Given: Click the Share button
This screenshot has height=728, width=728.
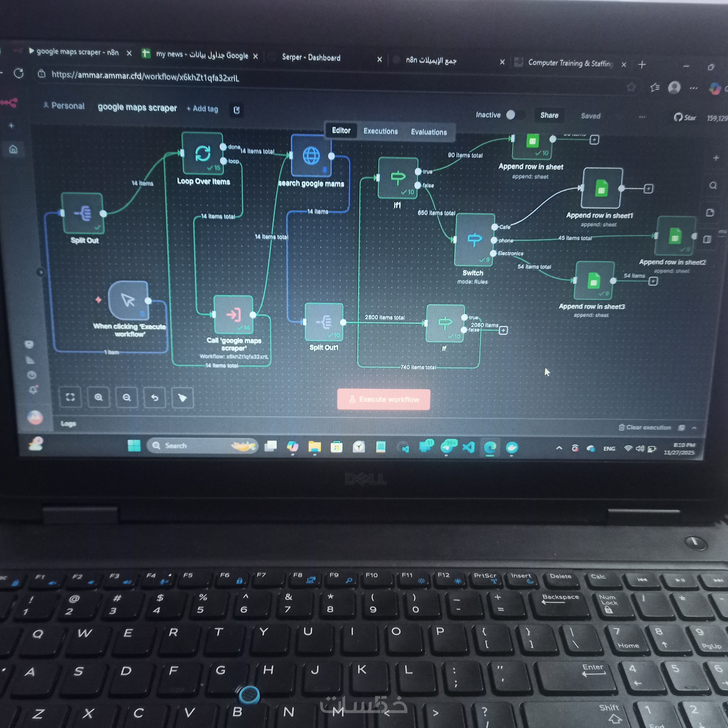Looking at the screenshot, I should click(549, 115).
